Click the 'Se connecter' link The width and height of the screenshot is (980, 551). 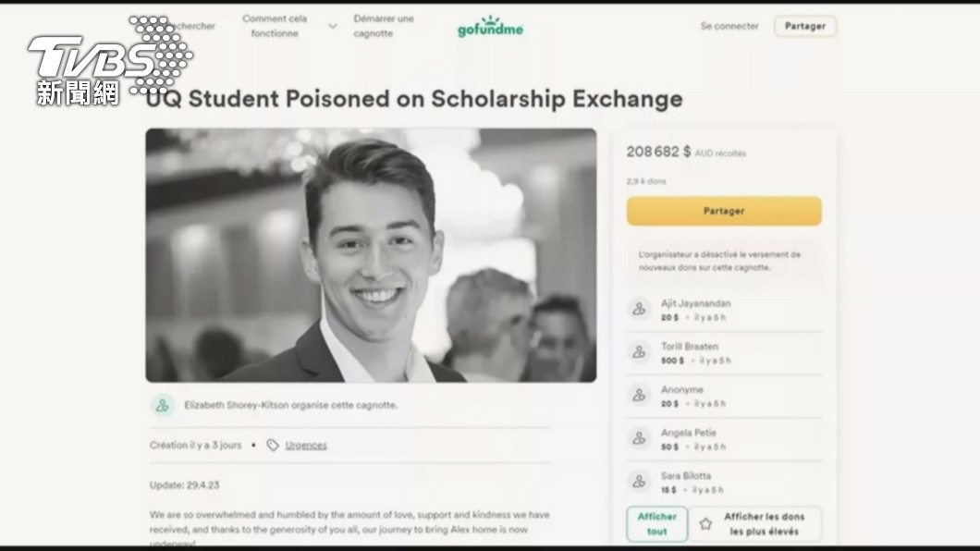(x=729, y=26)
